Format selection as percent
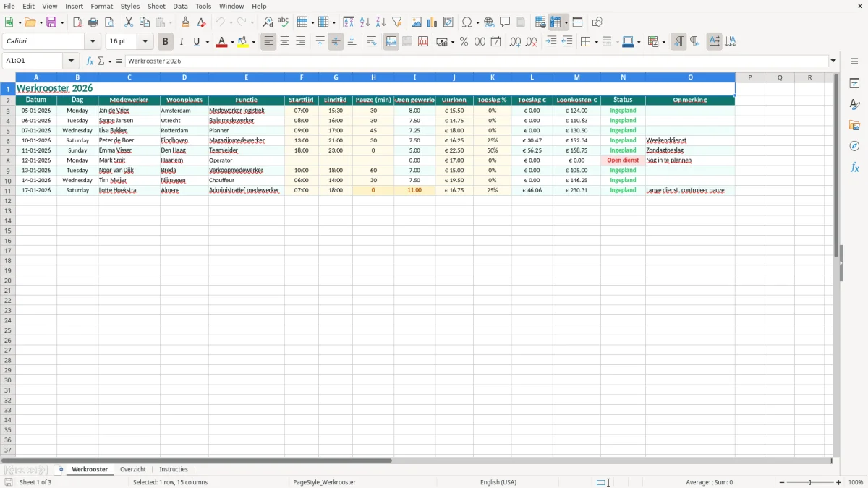The height and width of the screenshot is (488, 868). (x=464, y=42)
